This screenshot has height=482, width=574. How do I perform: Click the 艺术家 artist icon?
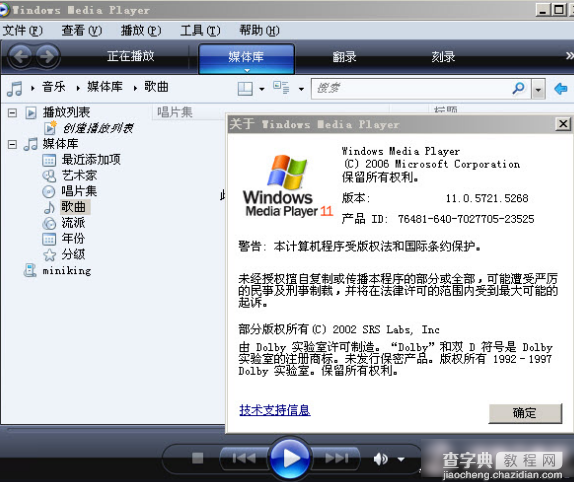[49, 176]
